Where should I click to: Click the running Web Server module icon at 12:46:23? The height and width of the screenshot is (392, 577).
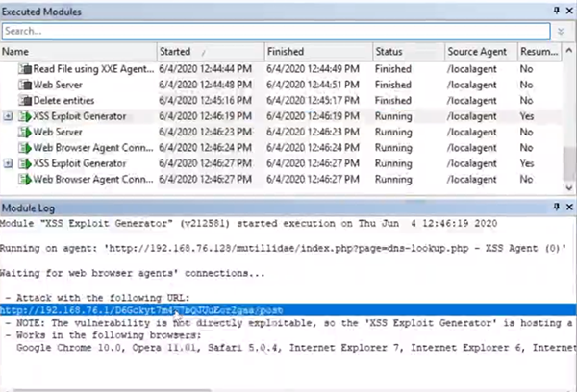[x=25, y=132]
